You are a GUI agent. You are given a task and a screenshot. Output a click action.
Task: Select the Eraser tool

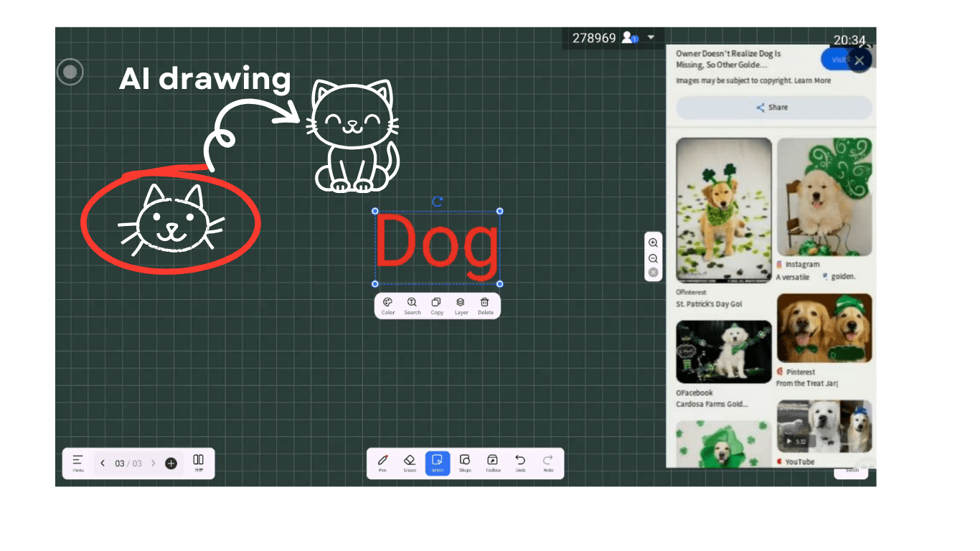(410, 463)
